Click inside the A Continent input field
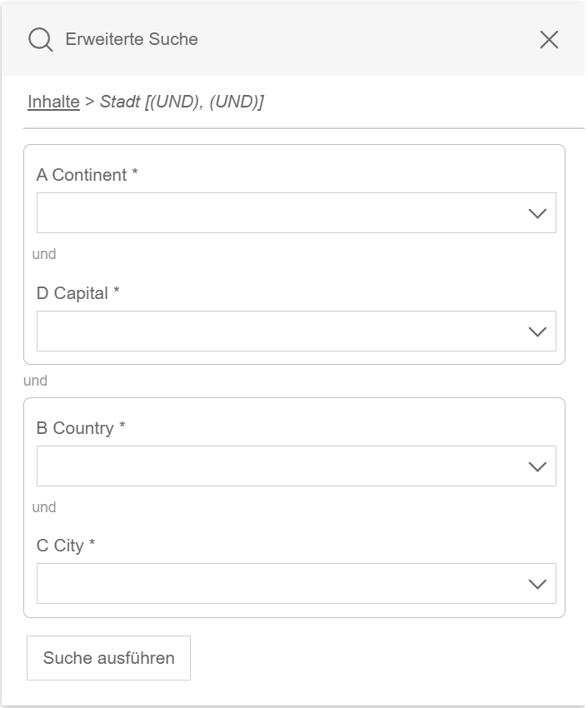This screenshot has width=588, height=708. (250, 212)
